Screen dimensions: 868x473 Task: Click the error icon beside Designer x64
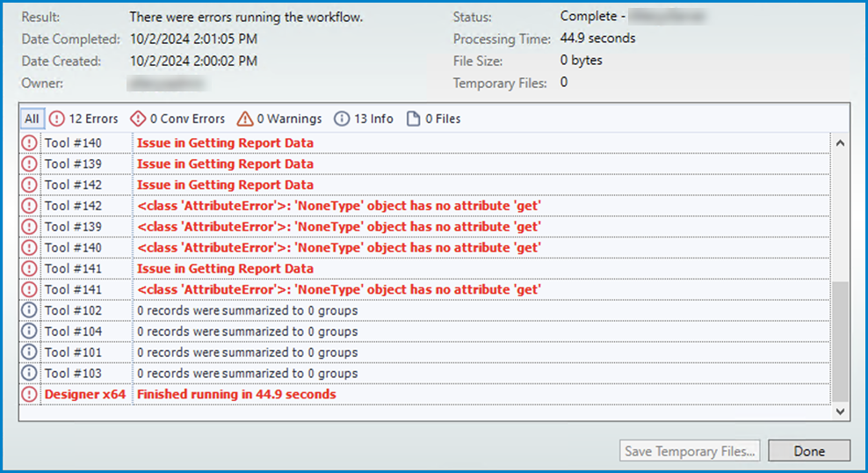(29, 395)
